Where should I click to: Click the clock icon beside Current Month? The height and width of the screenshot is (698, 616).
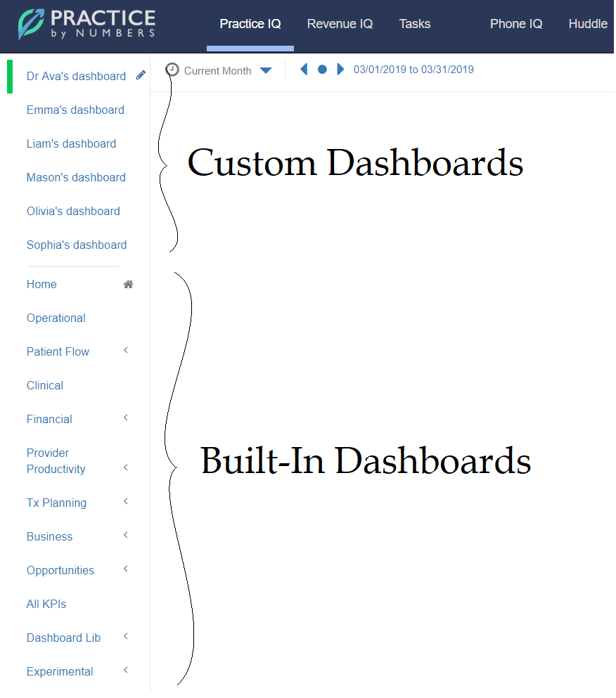172,70
